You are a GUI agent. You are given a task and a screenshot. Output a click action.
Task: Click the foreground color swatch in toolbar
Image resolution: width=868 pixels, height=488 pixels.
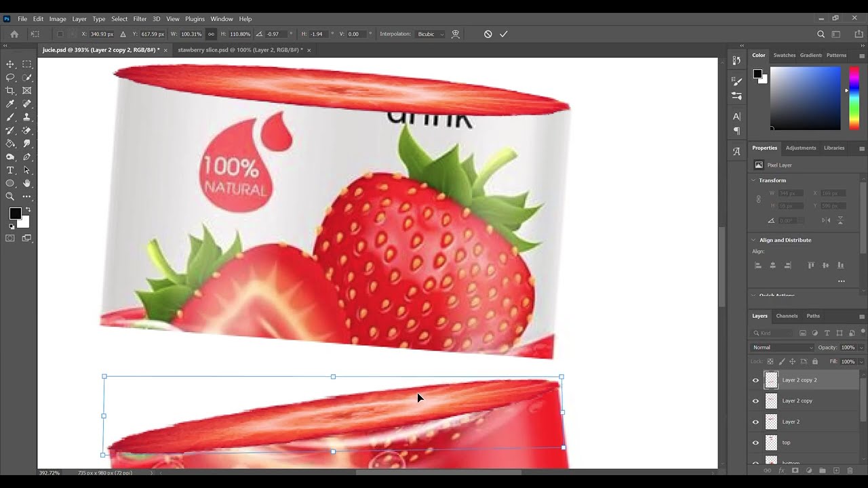click(x=15, y=213)
